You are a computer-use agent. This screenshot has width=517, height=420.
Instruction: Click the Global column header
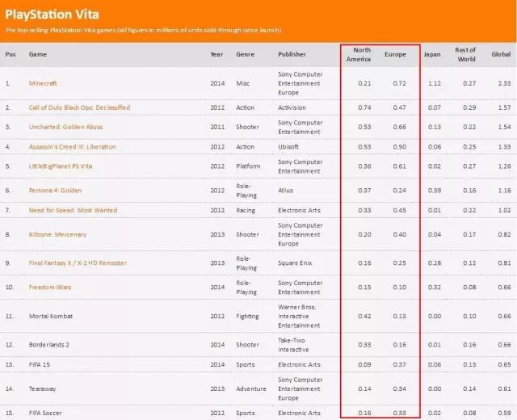tap(501, 54)
